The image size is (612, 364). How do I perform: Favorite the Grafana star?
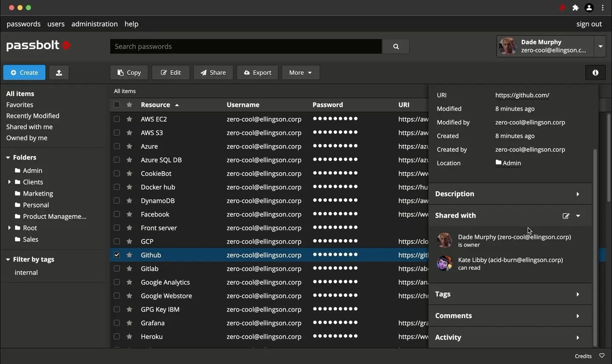coord(129,323)
